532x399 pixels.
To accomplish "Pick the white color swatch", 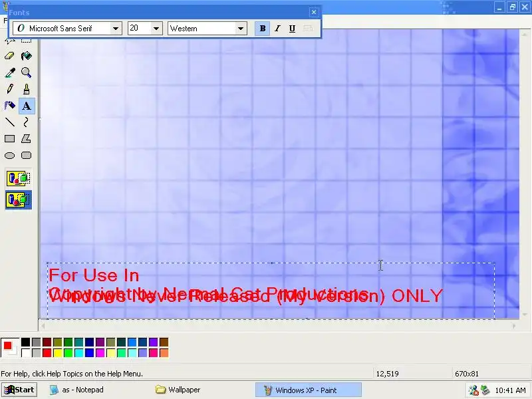I will [x=25, y=353].
